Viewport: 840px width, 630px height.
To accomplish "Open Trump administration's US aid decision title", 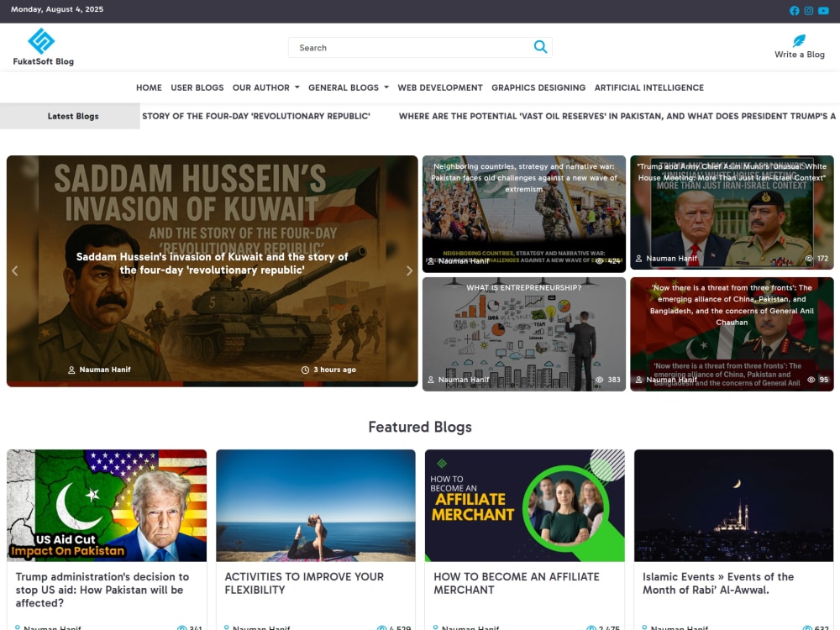I will click(102, 590).
